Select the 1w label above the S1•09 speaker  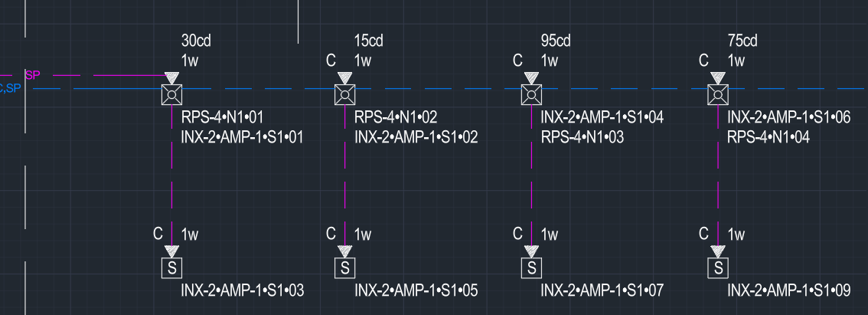tap(736, 235)
